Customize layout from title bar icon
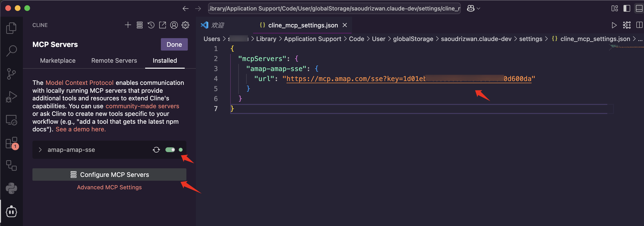Viewport: 644px width, 226px height. 614,9
